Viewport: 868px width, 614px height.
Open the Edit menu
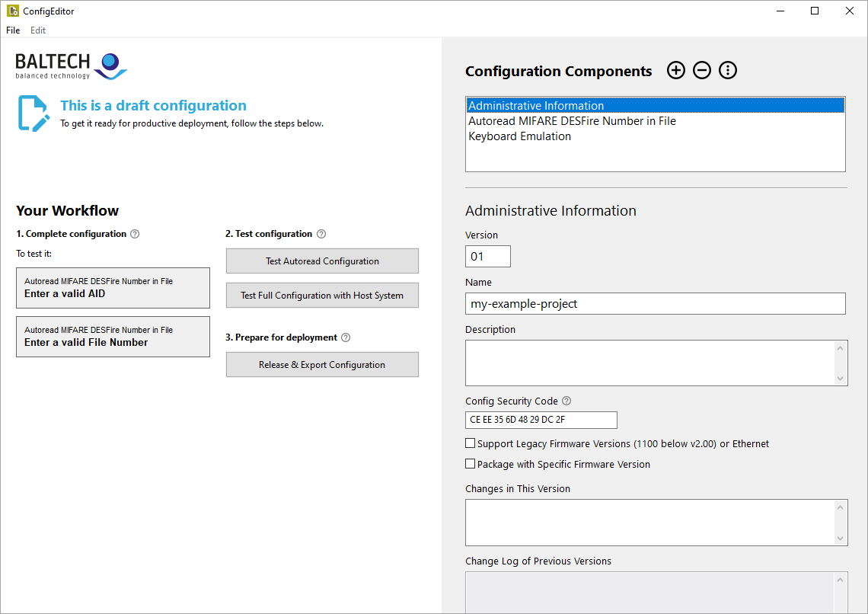[37, 30]
